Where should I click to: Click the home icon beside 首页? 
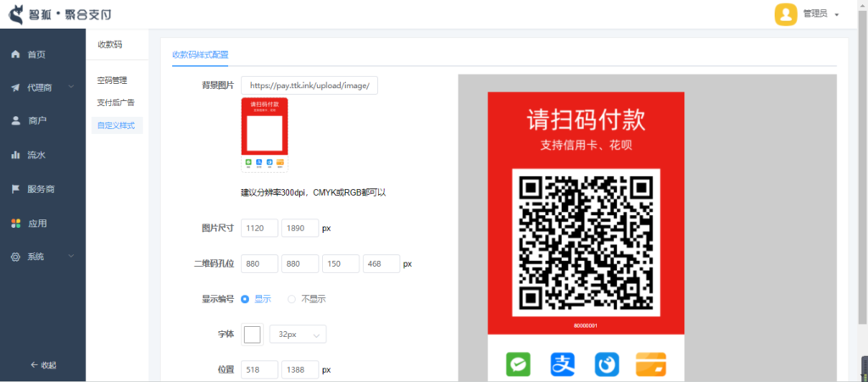point(15,54)
